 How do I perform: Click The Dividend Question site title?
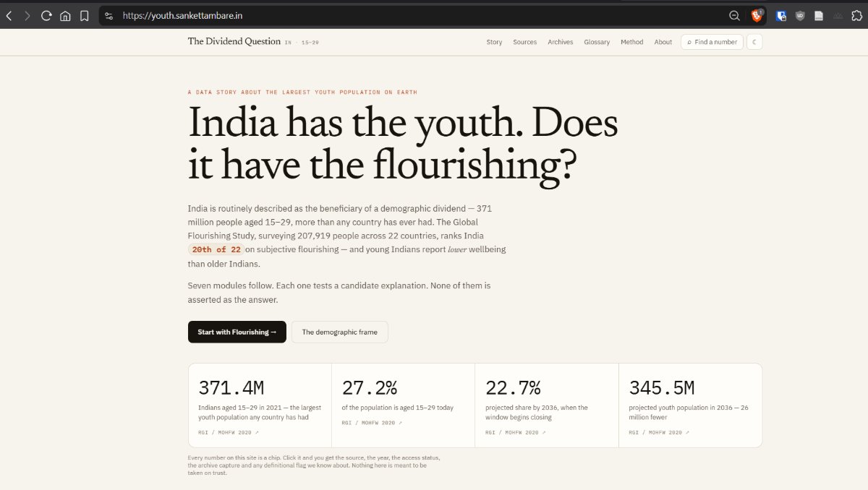[x=234, y=41]
